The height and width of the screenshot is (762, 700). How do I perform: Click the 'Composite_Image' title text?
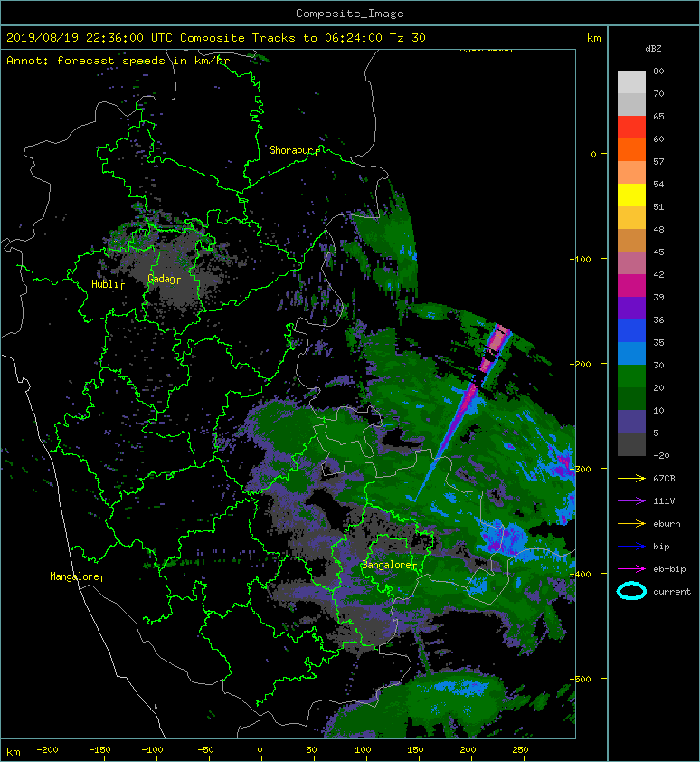pyautogui.click(x=350, y=14)
